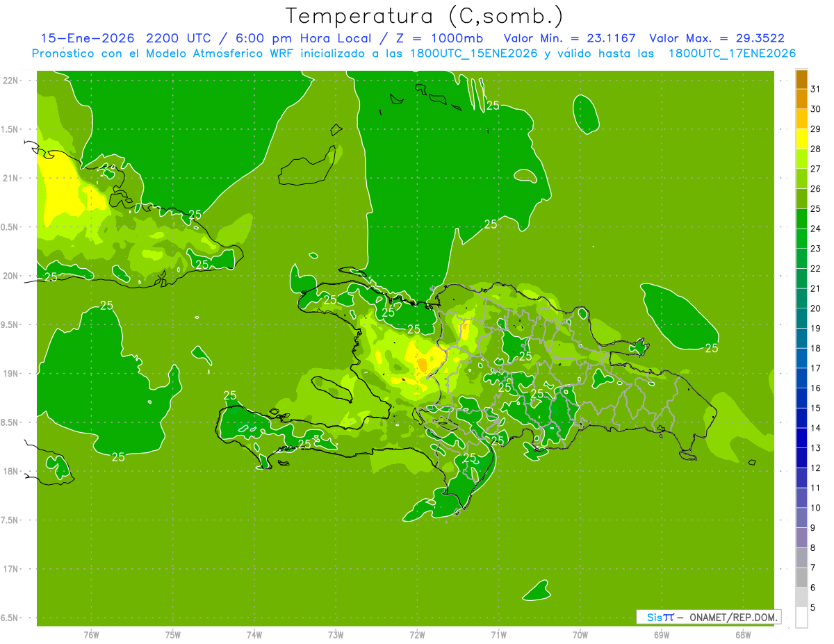Click the color scale value 15
834x644 pixels.
coord(815,408)
